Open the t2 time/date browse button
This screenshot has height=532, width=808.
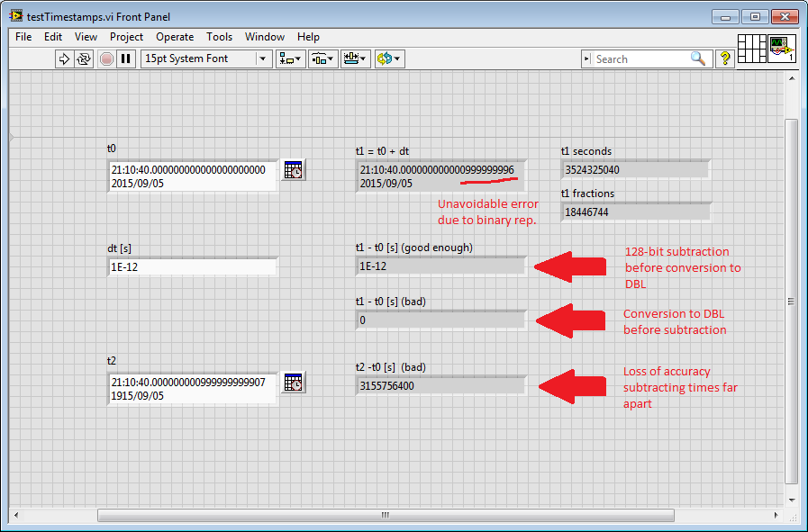point(294,383)
